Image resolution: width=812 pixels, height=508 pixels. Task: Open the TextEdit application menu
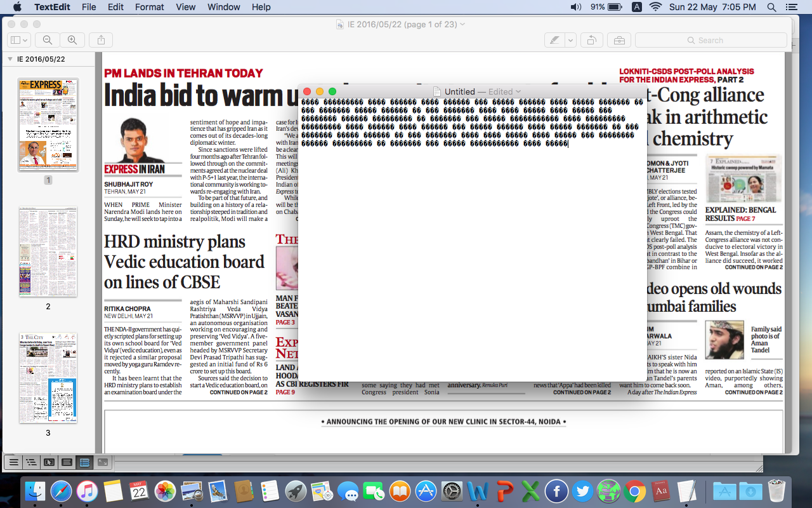pos(53,7)
